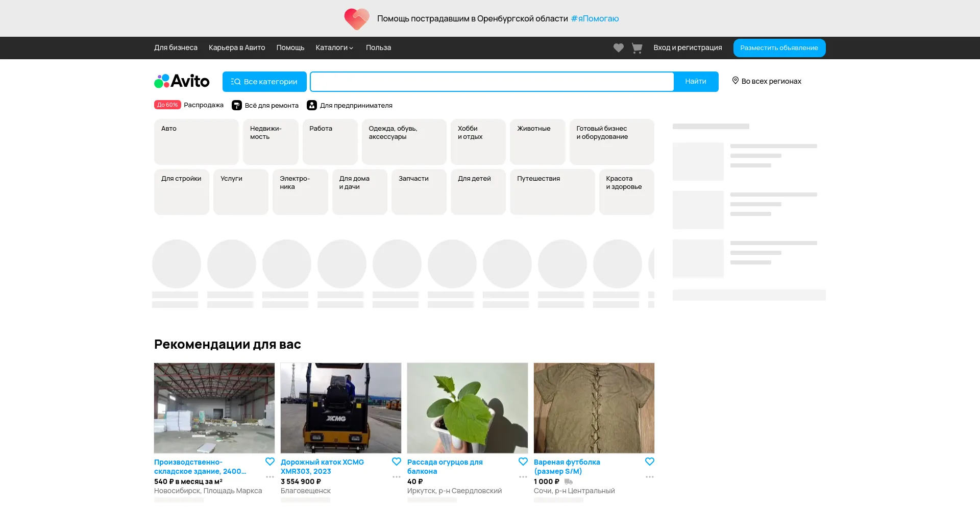Click 'Сочи, р-н Центральный' location text
This screenshot has height=507, width=980.
pyautogui.click(x=574, y=491)
